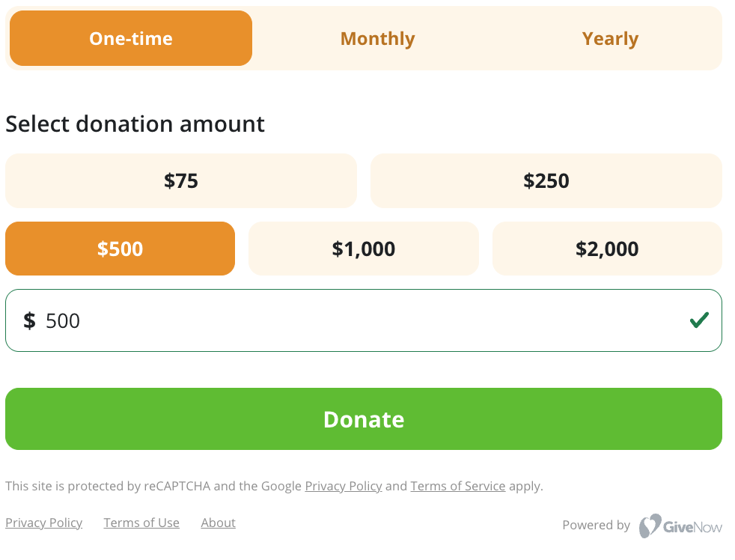Open the footer Privacy Policy link
This screenshot has width=735, height=560.
click(43, 523)
